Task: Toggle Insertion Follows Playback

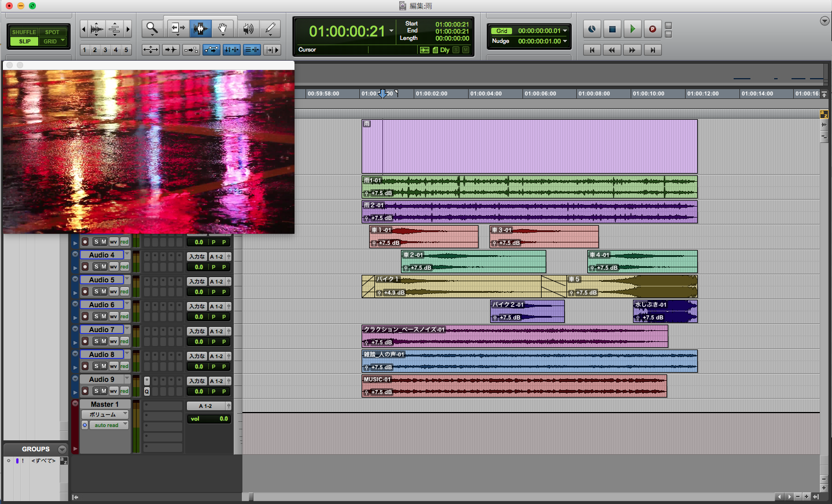Action: click(272, 50)
